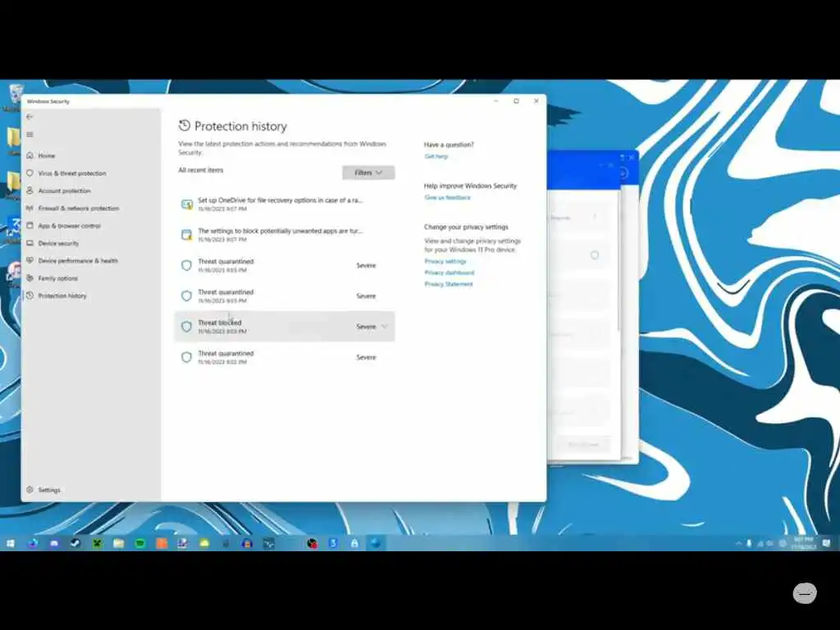Screen dimensions: 840x630
Task: Click the Settings gear icon in sidebar
Action: point(30,490)
